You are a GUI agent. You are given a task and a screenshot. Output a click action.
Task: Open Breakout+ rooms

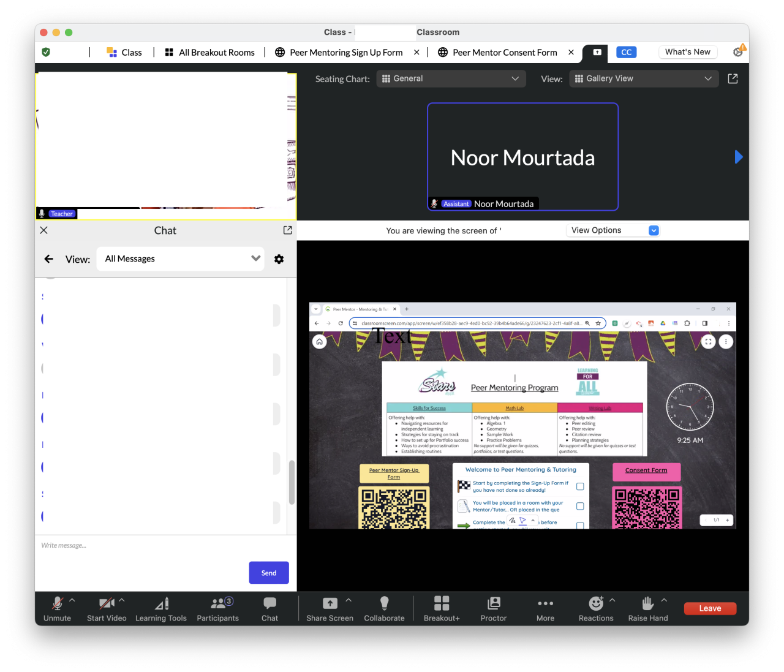tap(442, 609)
